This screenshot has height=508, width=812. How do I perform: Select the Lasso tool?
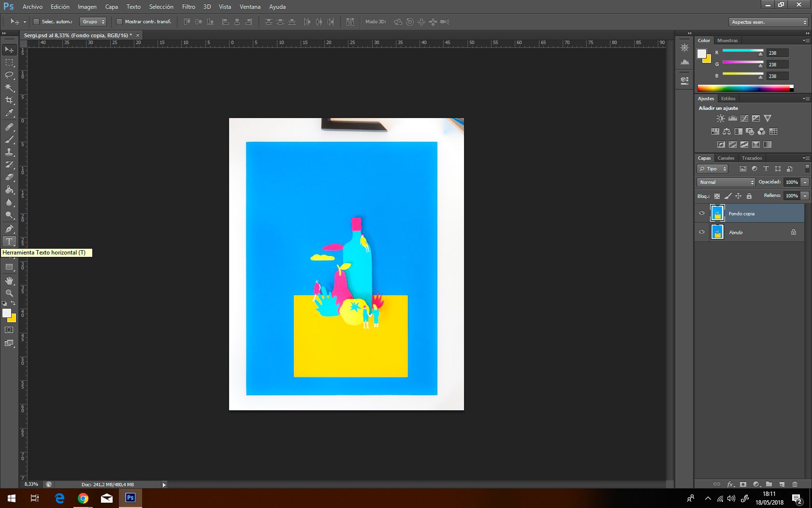9,75
